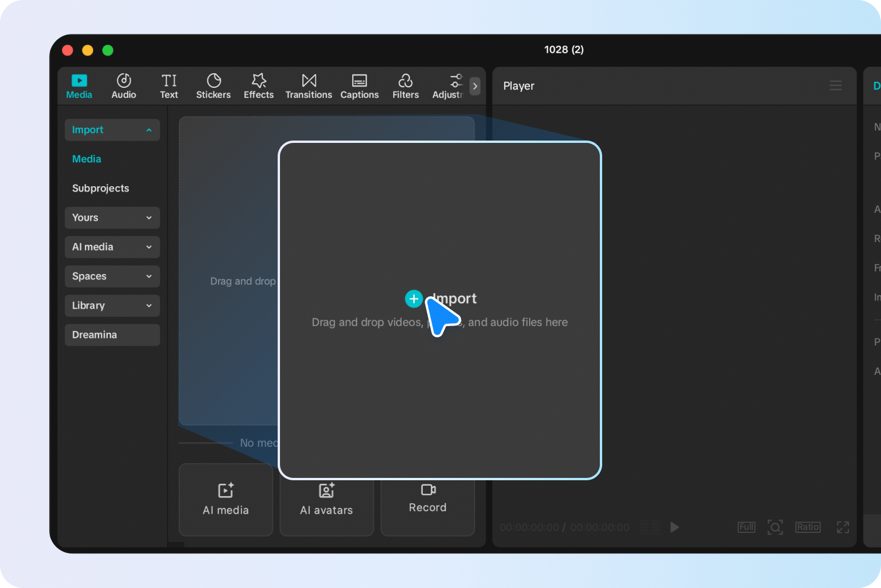
Task: Start a recording with Record
Action: tap(427, 500)
